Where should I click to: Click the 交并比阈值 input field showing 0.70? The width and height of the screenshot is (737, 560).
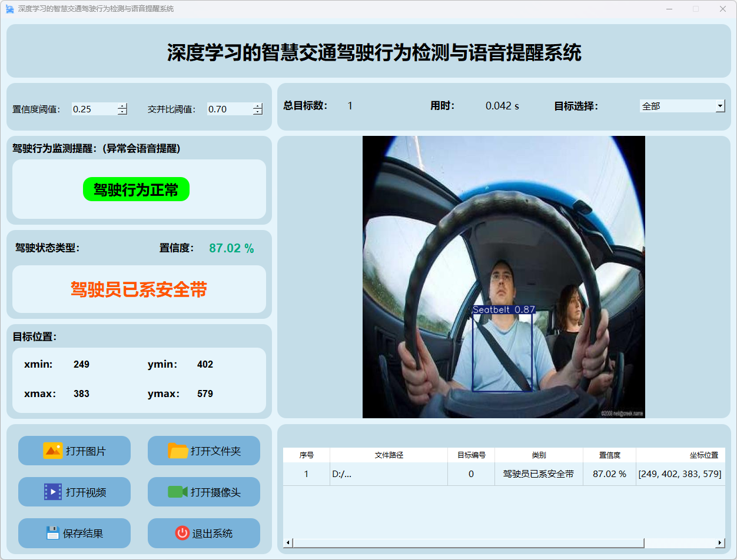coord(229,109)
